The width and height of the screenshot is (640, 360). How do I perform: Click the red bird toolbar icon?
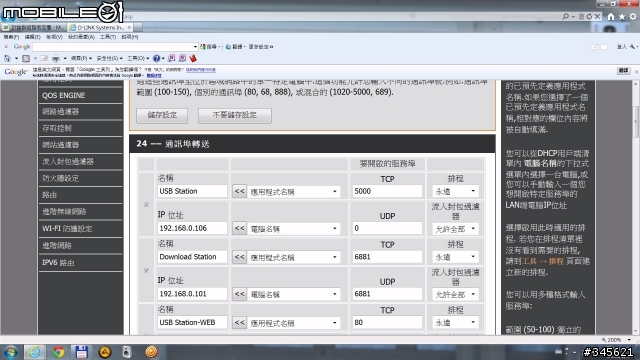pos(193,58)
